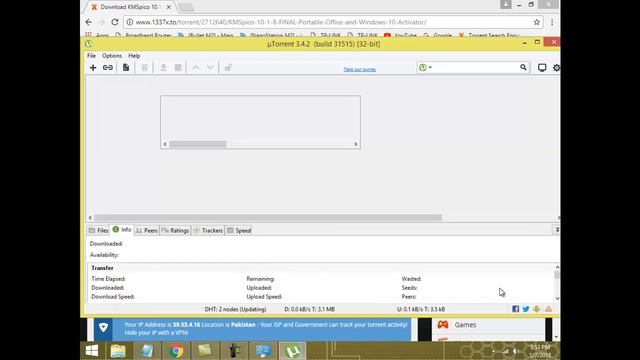Click the Android icon in status bar
The height and width of the screenshot is (360, 640).
point(536,309)
